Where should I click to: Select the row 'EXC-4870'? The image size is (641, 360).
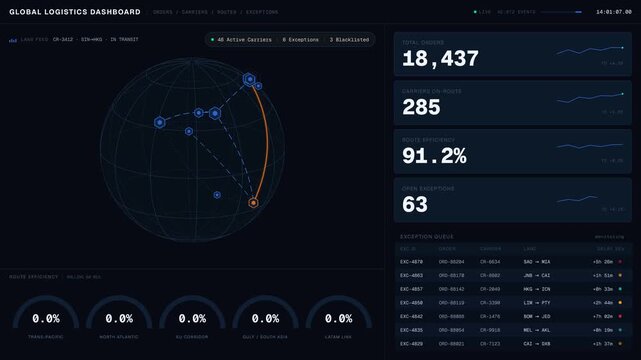tap(513, 262)
